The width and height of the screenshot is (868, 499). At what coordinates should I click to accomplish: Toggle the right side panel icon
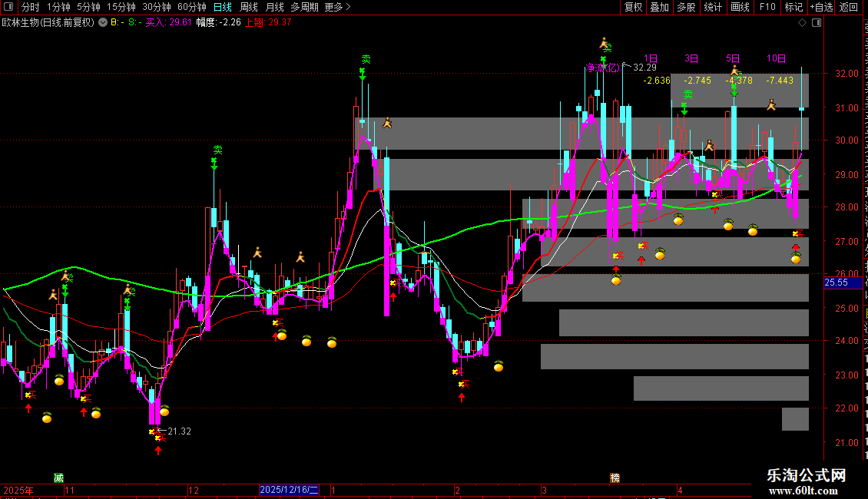[817, 22]
